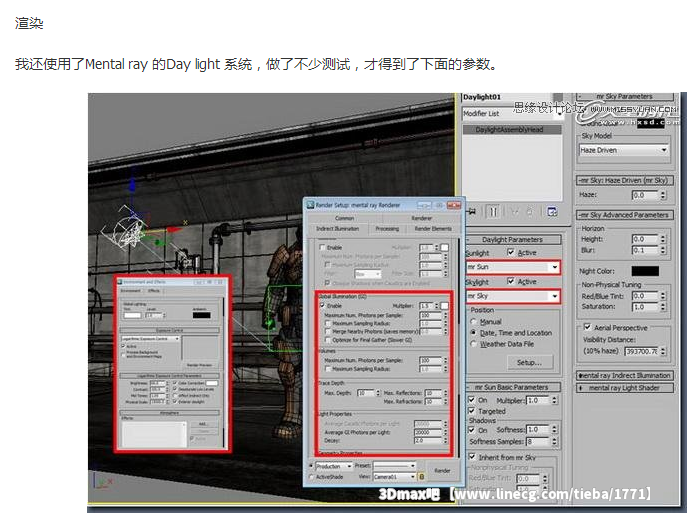Screen dimensions: 691x513
Task: Select Manual position radio button
Action: (x=474, y=321)
